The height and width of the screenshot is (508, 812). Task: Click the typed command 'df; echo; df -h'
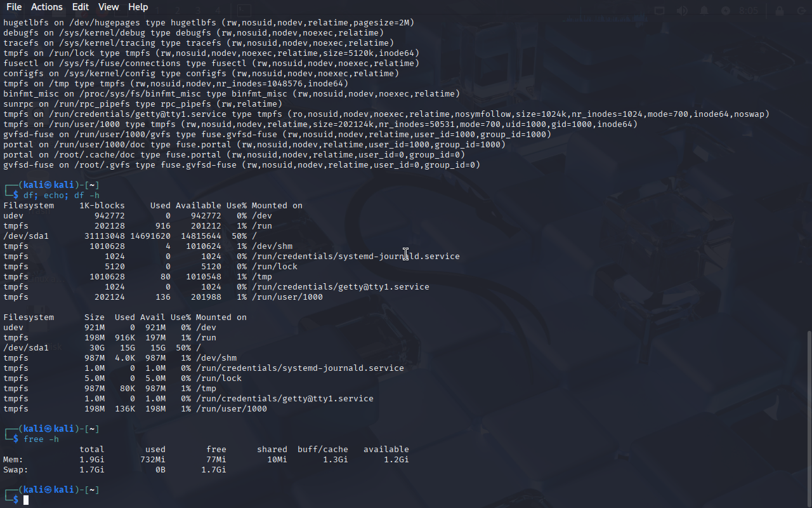point(62,195)
